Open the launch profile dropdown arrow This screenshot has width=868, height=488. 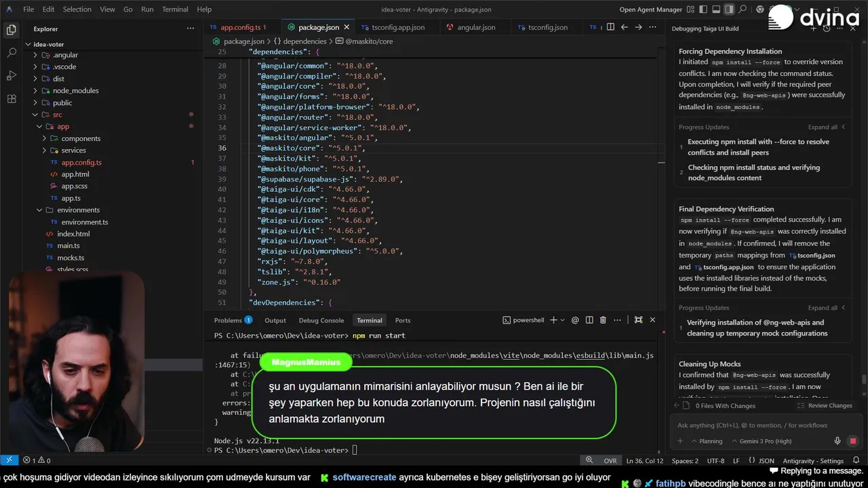[x=563, y=320]
